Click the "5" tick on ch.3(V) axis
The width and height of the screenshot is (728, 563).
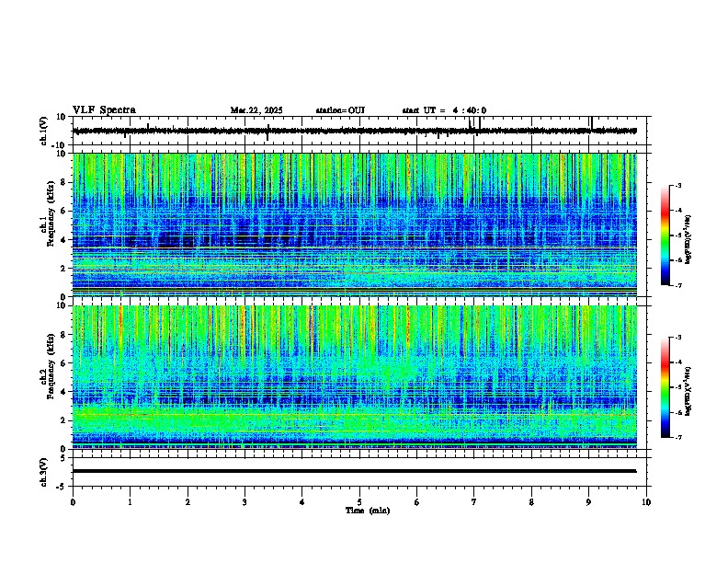pos(64,458)
